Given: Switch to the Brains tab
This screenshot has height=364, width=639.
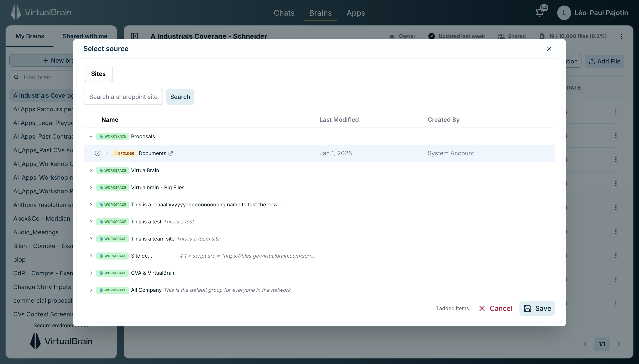Looking at the screenshot, I should coord(321,13).
